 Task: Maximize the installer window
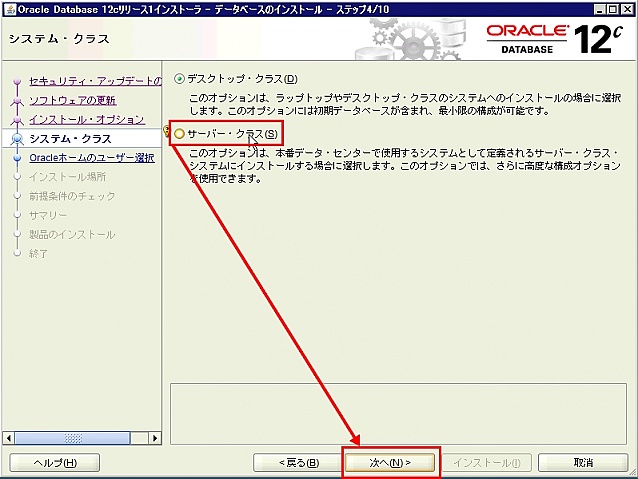pyautogui.click(x=613, y=9)
